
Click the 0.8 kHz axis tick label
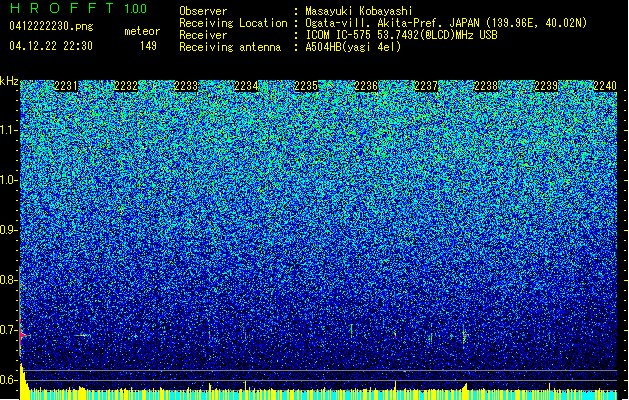coord(8,280)
